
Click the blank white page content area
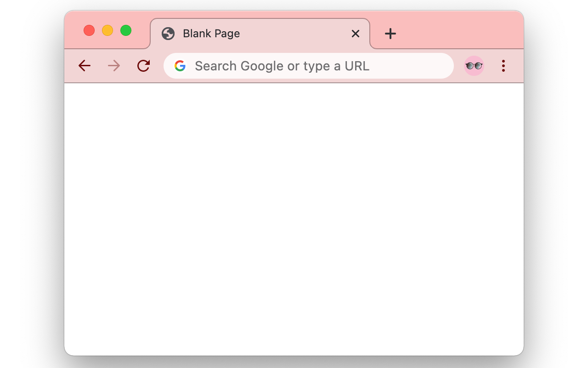(x=294, y=216)
